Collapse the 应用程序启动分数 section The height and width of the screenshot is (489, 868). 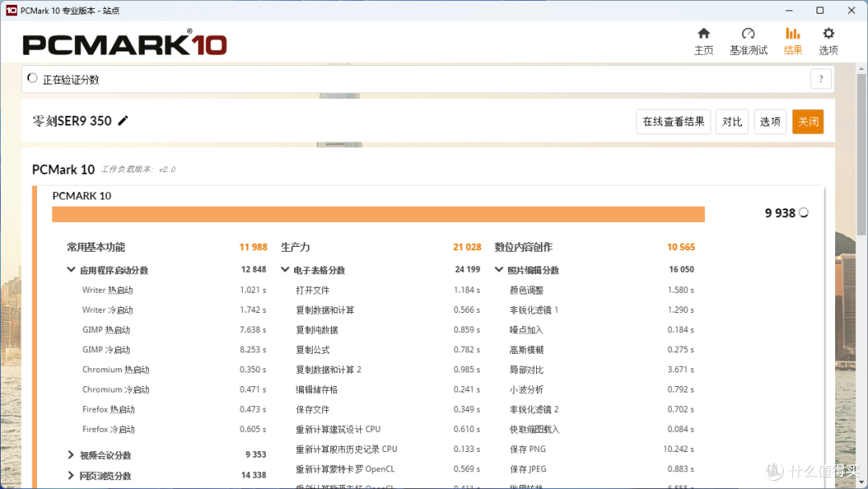click(71, 269)
